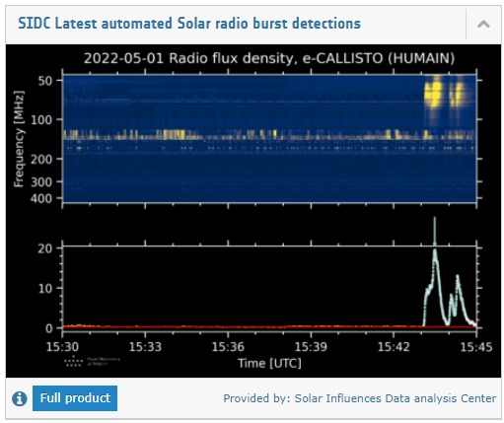Click the 15:45 time axis label

point(476,347)
